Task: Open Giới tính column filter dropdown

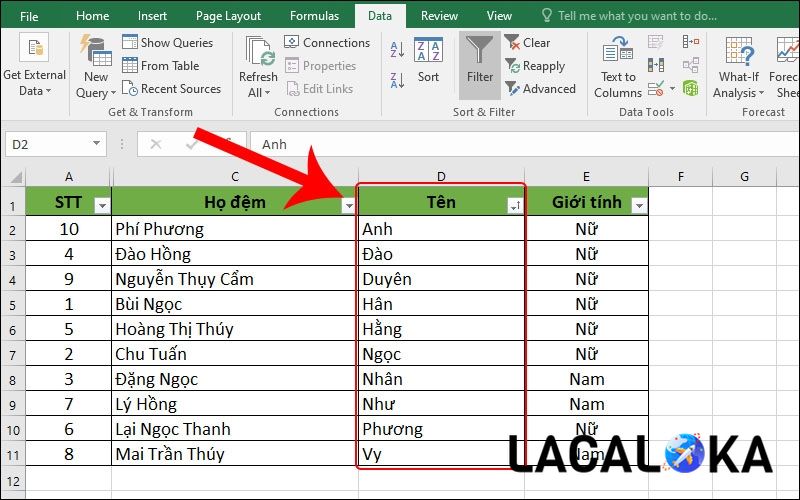Action: tap(639, 206)
